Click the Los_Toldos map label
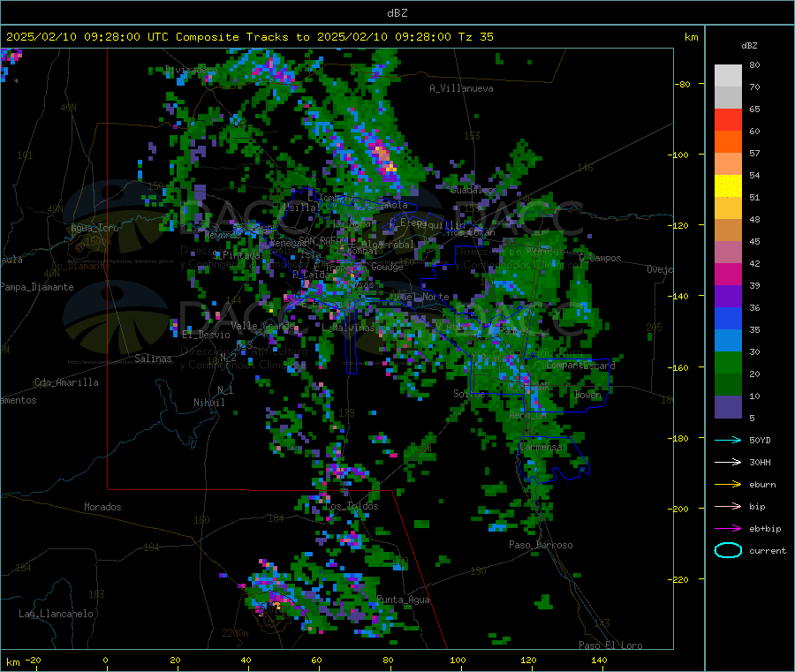The image size is (795, 672). tap(352, 506)
